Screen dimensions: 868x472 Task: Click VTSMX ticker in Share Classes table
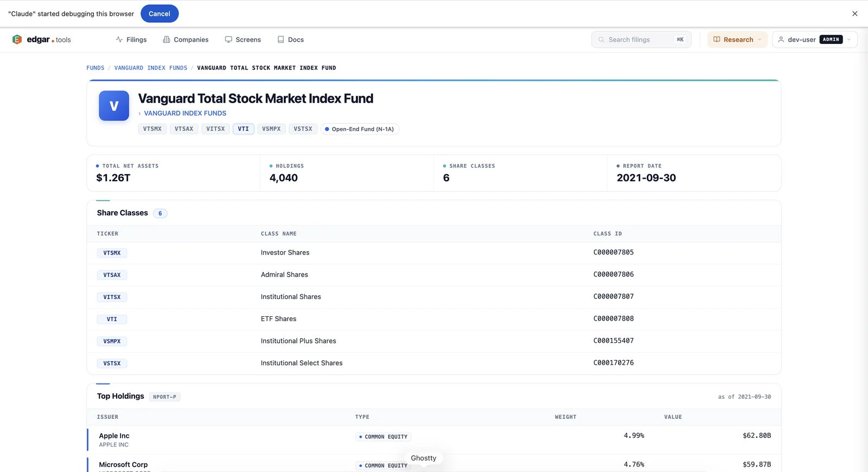(112, 253)
